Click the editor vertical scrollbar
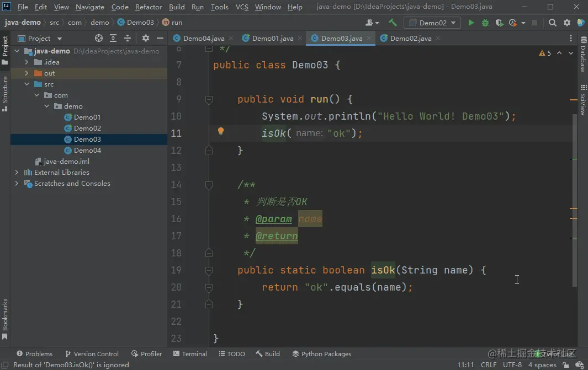This screenshot has height=370, width=588. click(575, 200)
